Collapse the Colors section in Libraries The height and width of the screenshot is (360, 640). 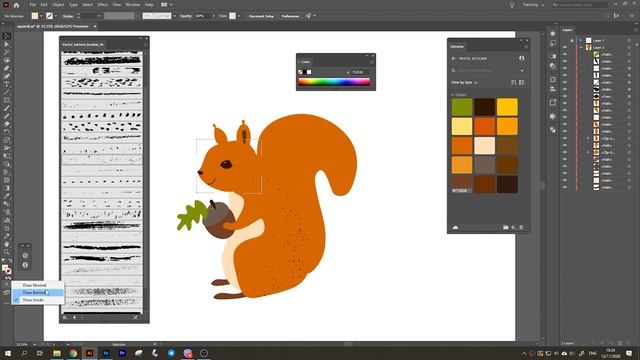point(453,95)
